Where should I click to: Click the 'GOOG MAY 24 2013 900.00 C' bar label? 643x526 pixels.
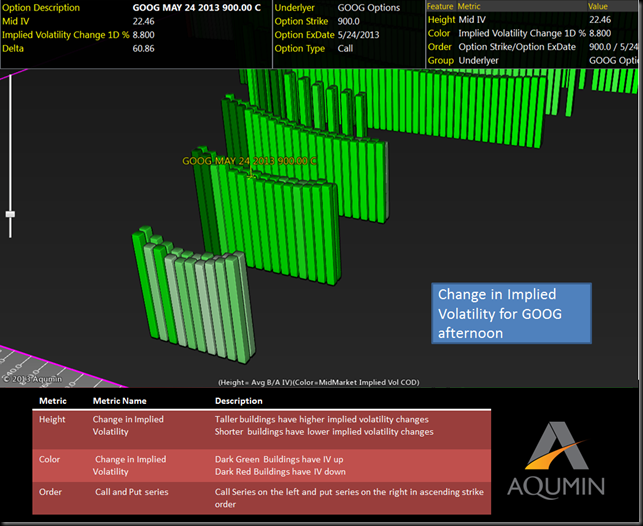point(249,161)
